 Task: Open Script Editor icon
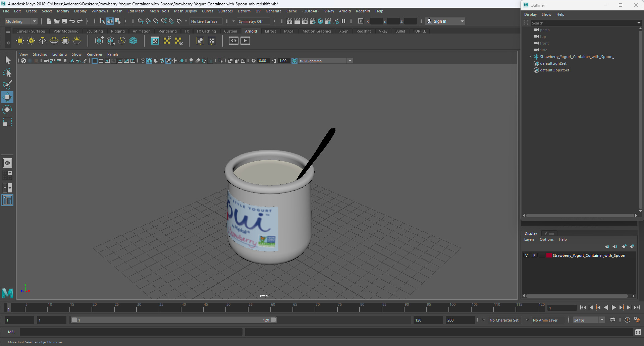(x=638, y=332)
